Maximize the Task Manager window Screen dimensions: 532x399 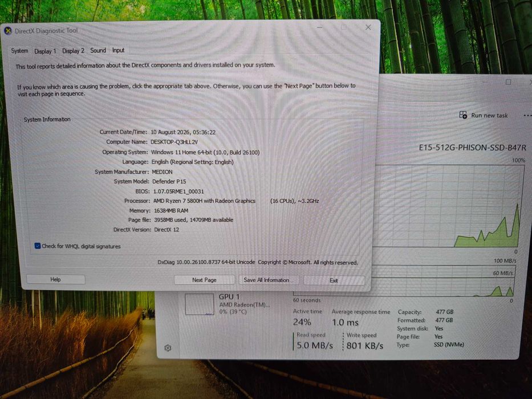508,82
